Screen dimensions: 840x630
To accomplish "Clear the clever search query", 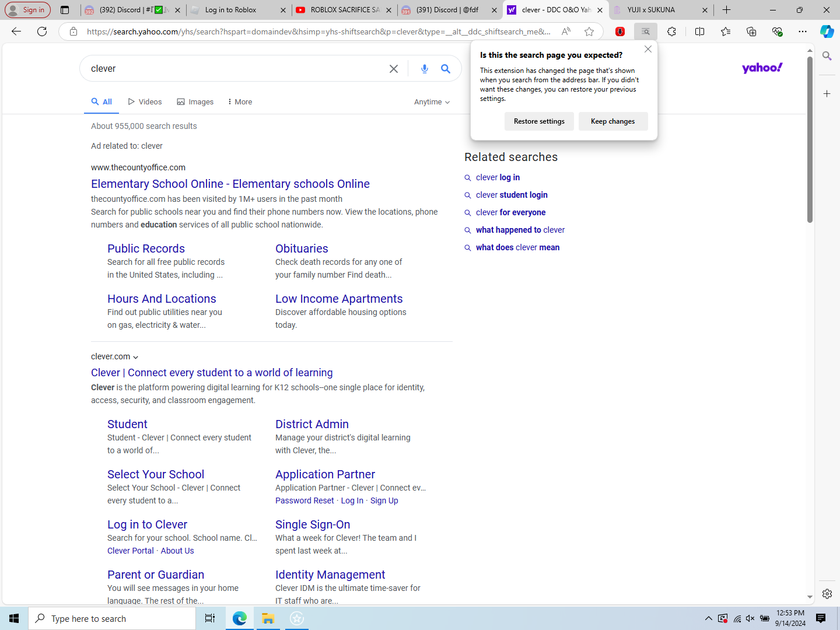I will coord(394,69).
